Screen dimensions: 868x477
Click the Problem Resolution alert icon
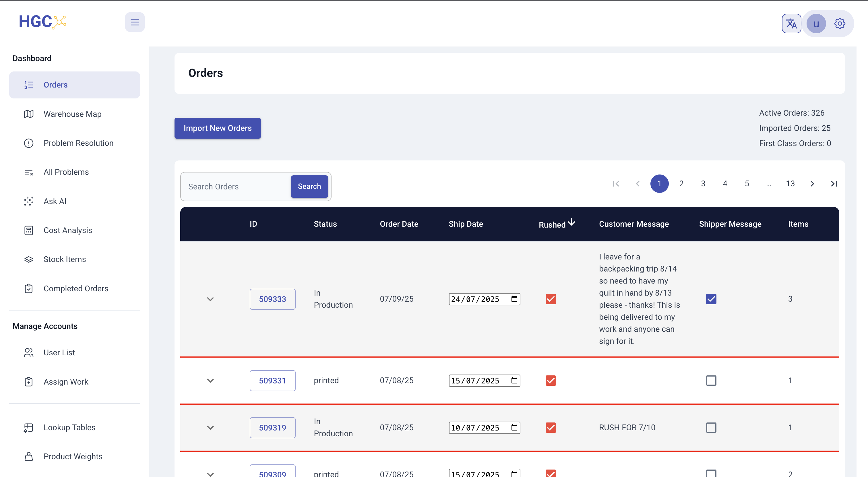pyautogui.click(x=29, y=143)
